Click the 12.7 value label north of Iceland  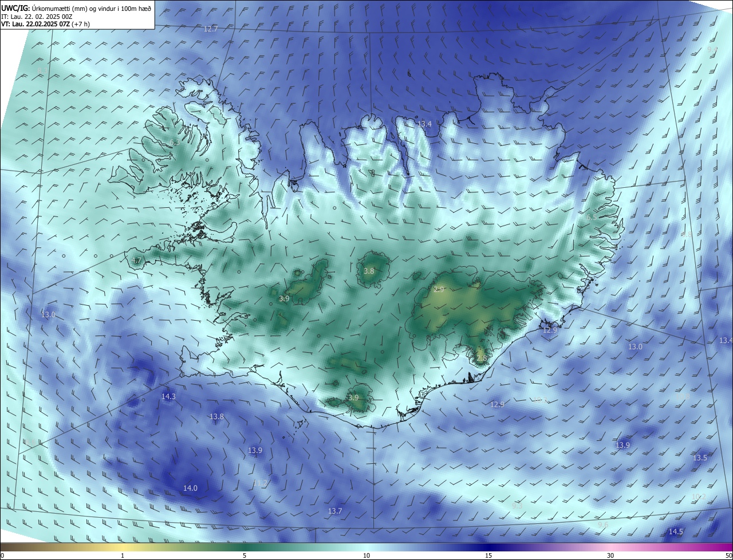(x=211, y=29)
